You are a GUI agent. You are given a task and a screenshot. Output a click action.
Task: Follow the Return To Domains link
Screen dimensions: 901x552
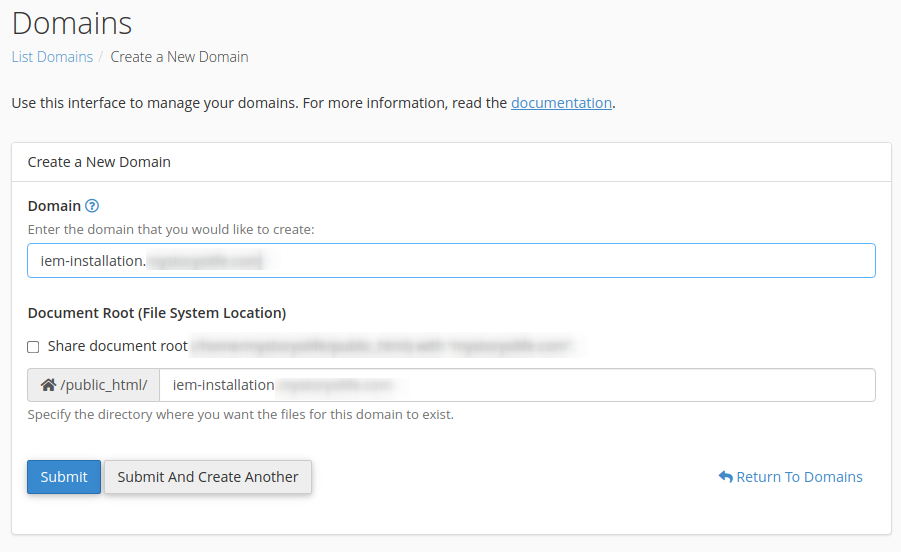791,477
